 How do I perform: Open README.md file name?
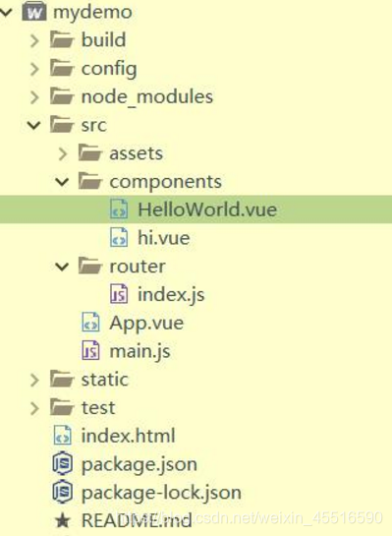click(x=137, y=520)
